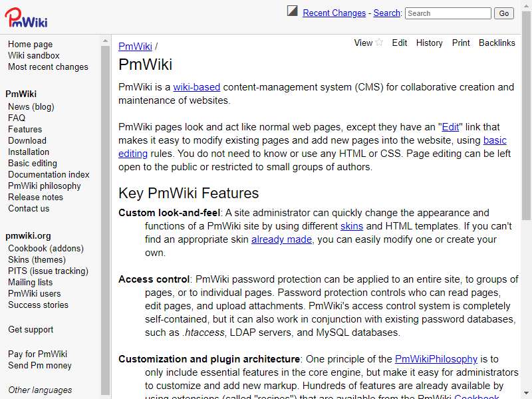Open the Backlinks action

point(497,43)
